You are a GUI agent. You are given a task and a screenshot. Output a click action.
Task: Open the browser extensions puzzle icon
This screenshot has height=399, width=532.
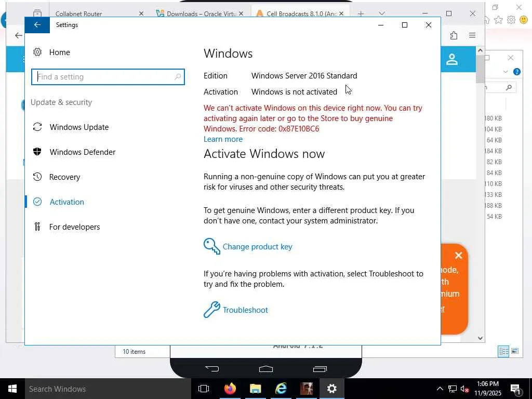[x=454, y=35]
